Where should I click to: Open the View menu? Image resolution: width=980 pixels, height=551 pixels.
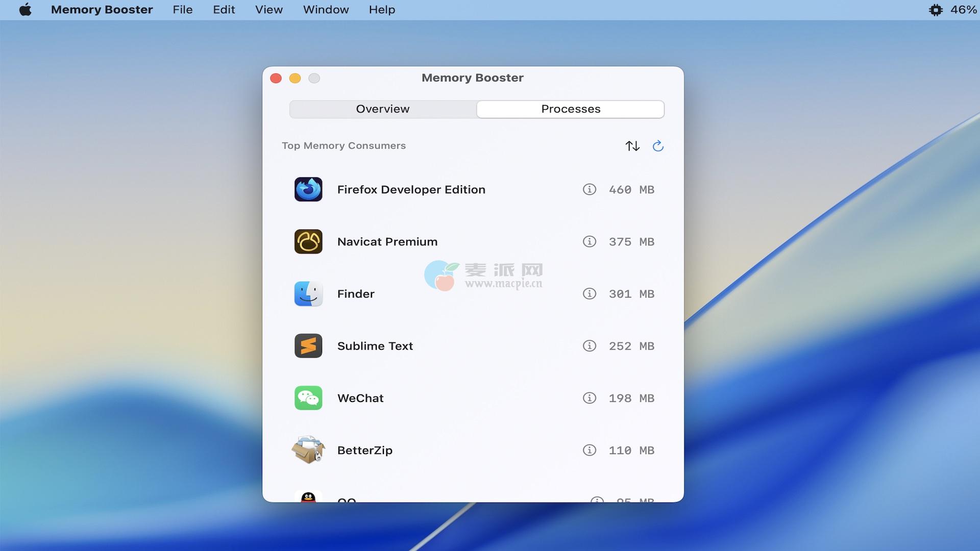tap(269, 10)
